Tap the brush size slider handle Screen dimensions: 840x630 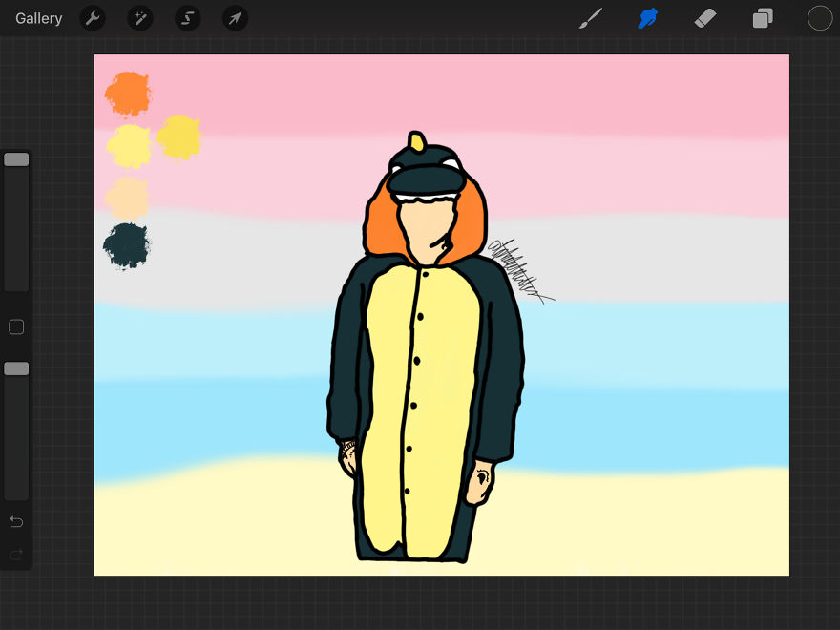tap(16, 157)
